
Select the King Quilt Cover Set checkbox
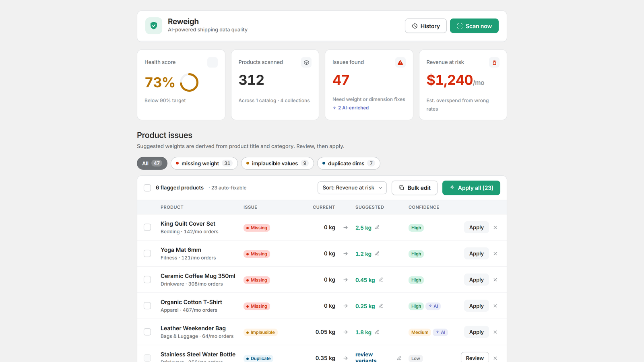(x=147, y=227)
